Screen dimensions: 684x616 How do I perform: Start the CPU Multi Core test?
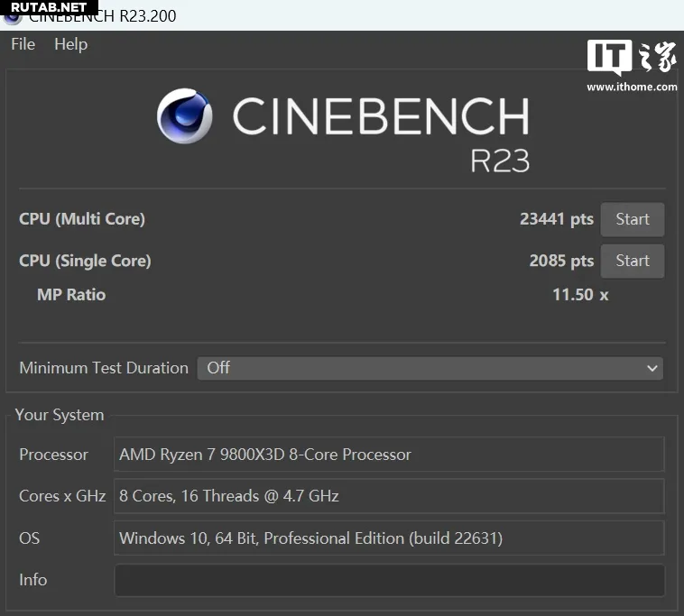pos(632,219)
